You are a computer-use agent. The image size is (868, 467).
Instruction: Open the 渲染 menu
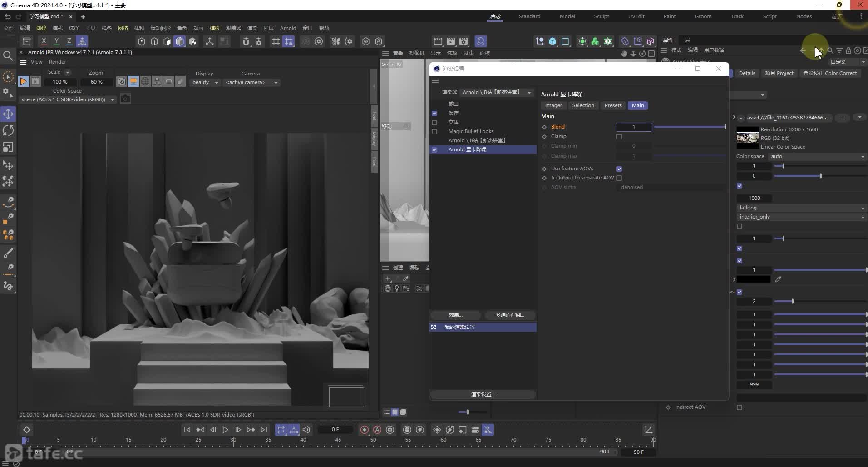pos(252,28)
